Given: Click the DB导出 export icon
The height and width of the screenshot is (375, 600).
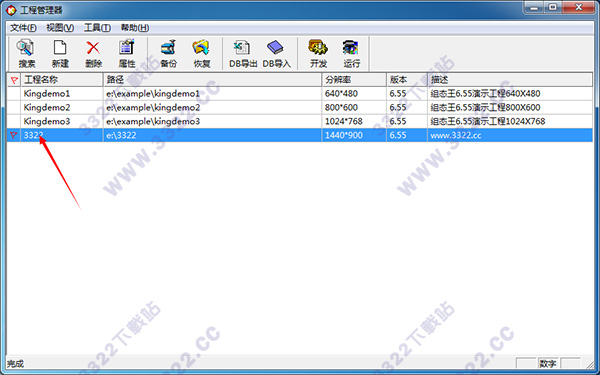Looking at the screenshot, I should (243, 54).
